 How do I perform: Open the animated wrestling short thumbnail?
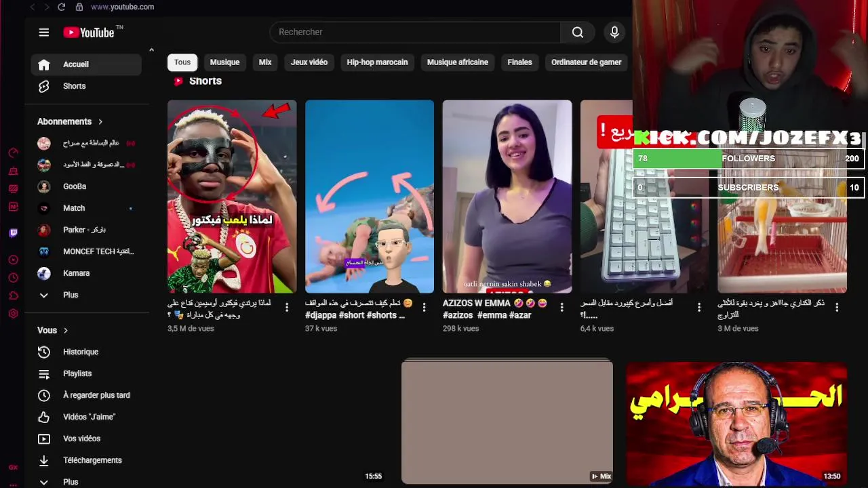(370, 197)
